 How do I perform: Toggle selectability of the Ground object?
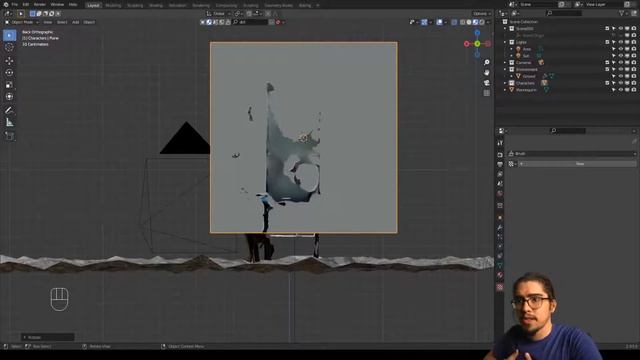(x=613, y=76)
